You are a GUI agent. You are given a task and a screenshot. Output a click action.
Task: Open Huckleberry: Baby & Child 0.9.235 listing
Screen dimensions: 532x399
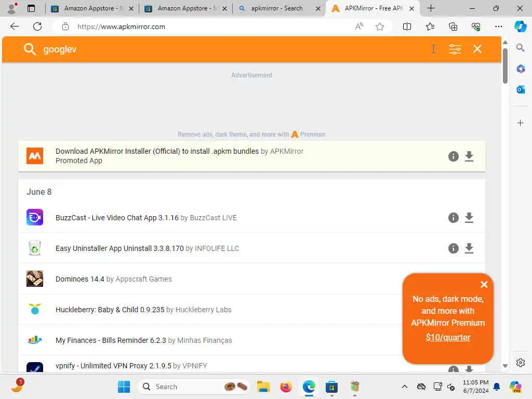pyautogui.click(x=110, y=310)
